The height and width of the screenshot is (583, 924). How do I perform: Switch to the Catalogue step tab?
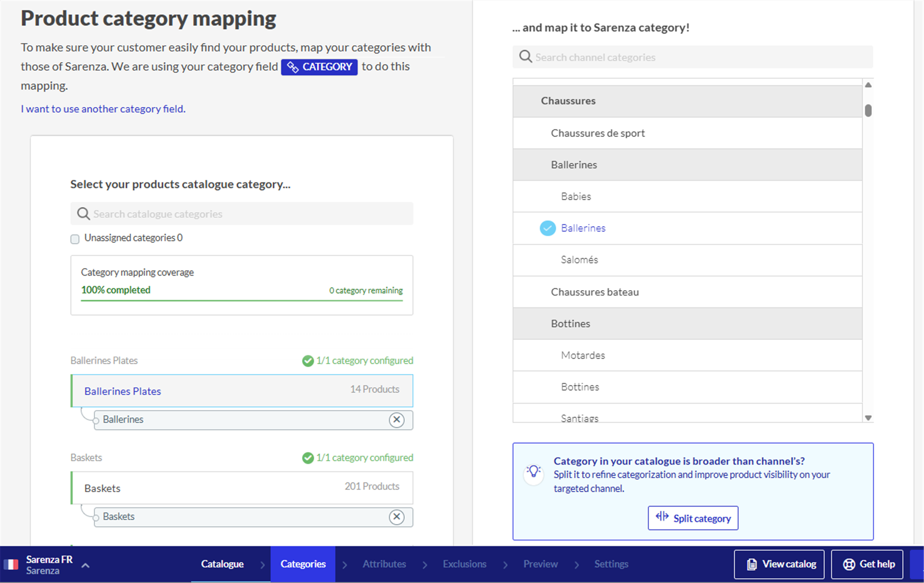click(x=222, y=564)
